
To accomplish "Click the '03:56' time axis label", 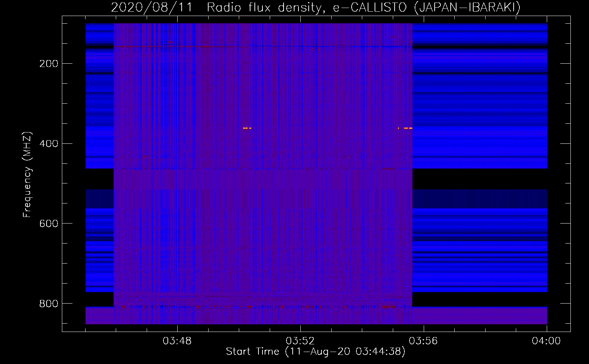I will coord(423,341).
